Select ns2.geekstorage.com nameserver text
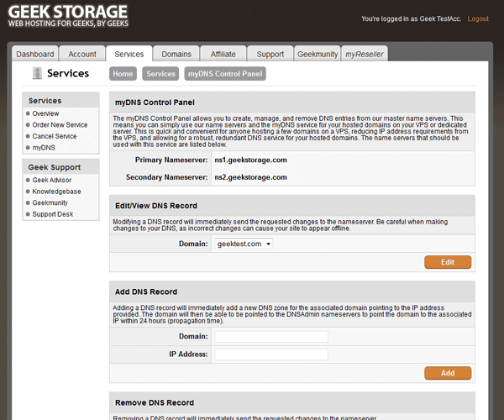Viewport: 504px width, 420px height. click(x=250, y=177)
